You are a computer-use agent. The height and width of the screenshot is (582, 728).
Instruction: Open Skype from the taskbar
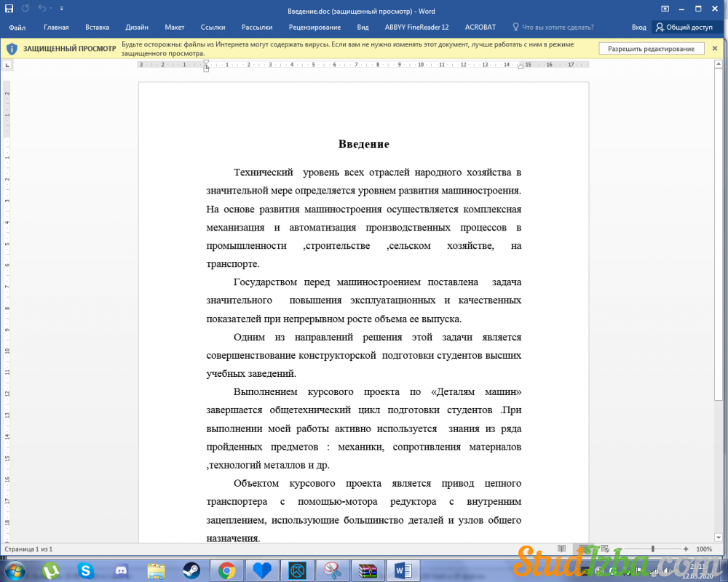pos(85,570)
